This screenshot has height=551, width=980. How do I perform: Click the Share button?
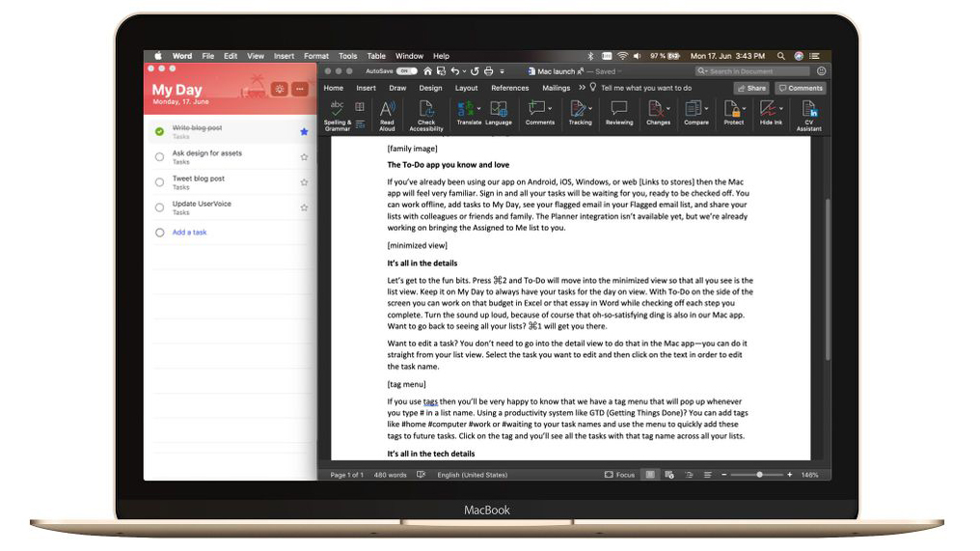[x=751, y=88]
